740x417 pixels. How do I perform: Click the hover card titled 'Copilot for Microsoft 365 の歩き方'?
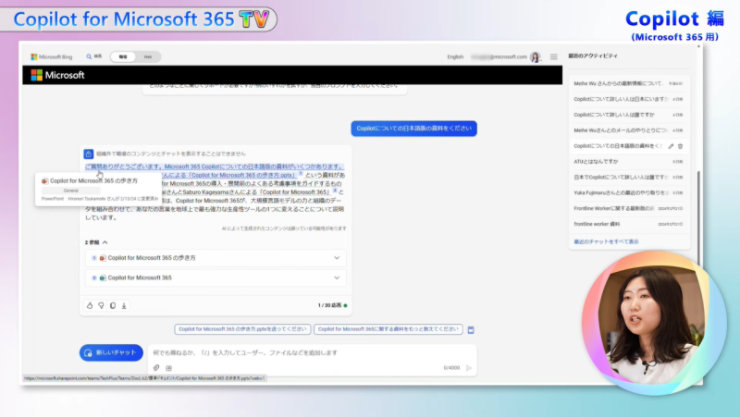pyautogui.click(x=98, y=189)
